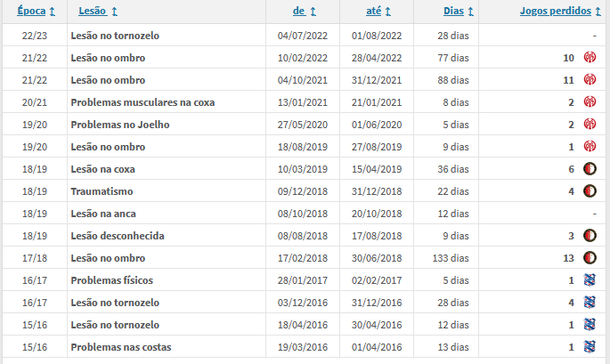Screen dimensions: 610x364
Task: Select the club crest in Problemas no Joelho row
Action: point(590,125)
